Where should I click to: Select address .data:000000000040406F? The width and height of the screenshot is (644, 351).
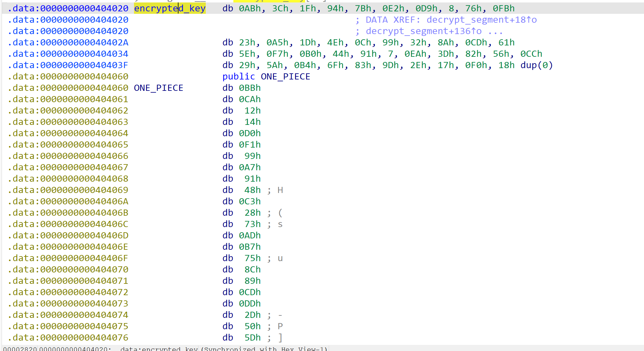pyautogui.click(x=68, y=258)
